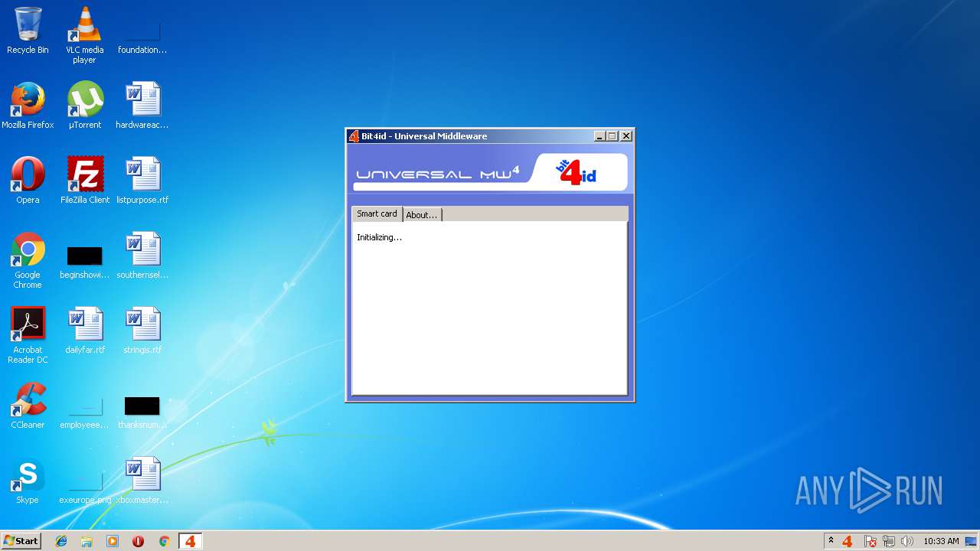980x551 pixels.
Task: Open the volume speaker tray icon
Action: click(907, 541)
